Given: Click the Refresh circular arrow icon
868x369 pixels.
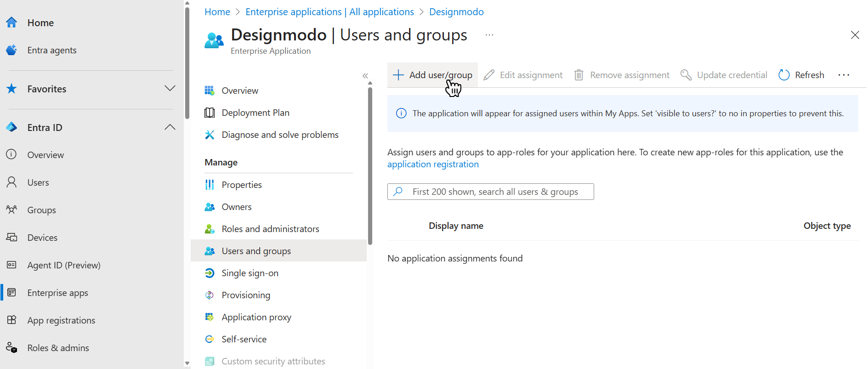Looking at the screenshot, I should (x=784, y=75).
